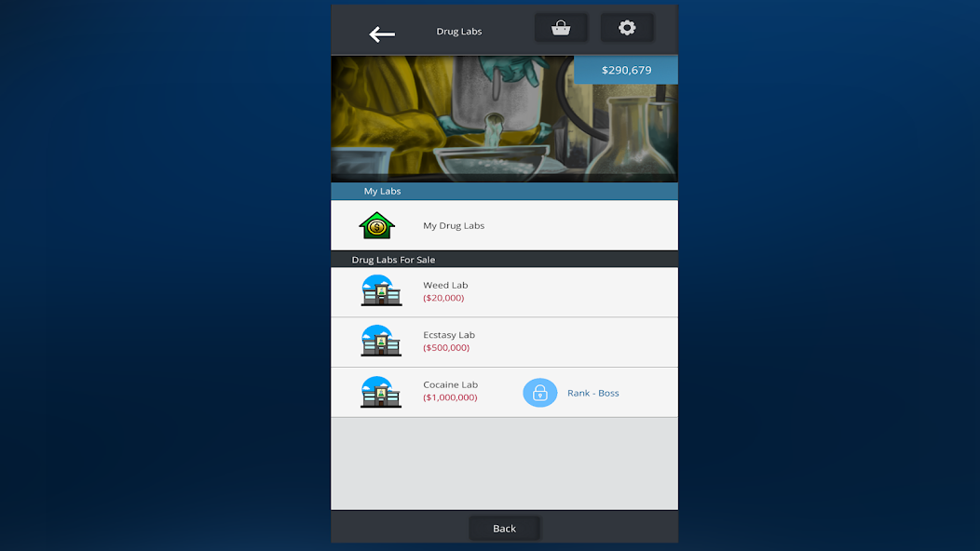
Task: Select the Weed Lab building icon
Action: (381, 291)
